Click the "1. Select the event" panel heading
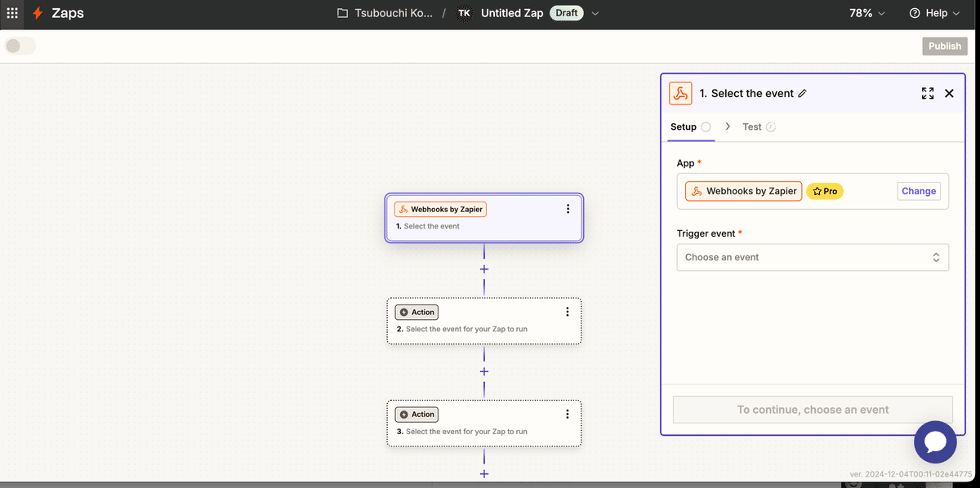Screen dimensions: 980x488 746,93
